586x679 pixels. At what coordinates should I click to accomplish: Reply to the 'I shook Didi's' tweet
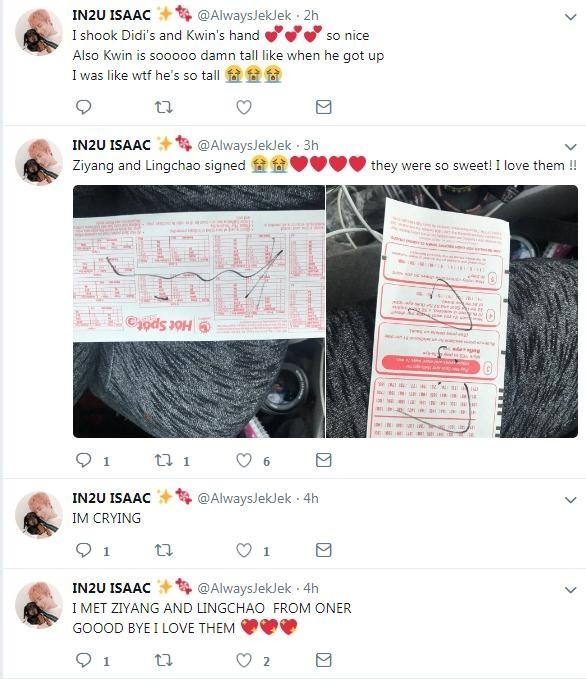[83, 107]
